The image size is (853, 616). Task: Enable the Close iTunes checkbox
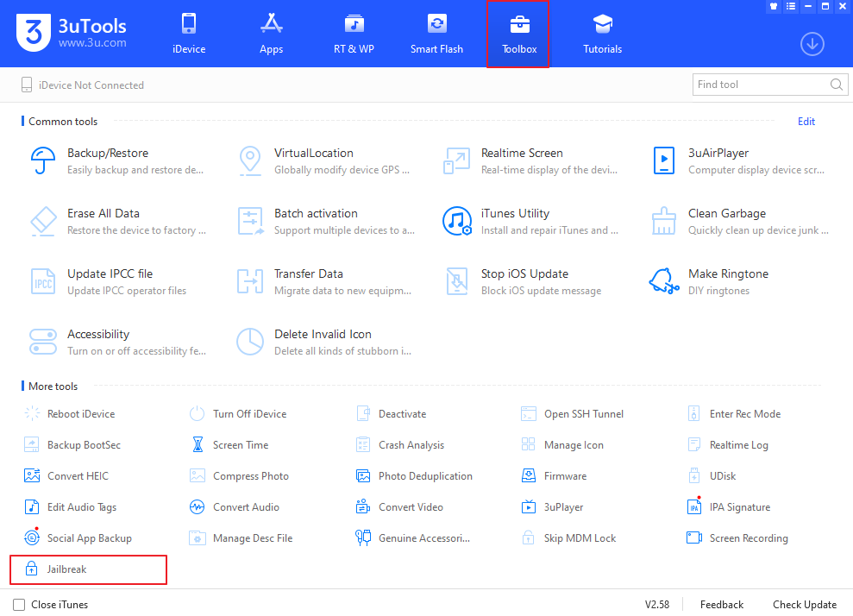coord(19,605)
